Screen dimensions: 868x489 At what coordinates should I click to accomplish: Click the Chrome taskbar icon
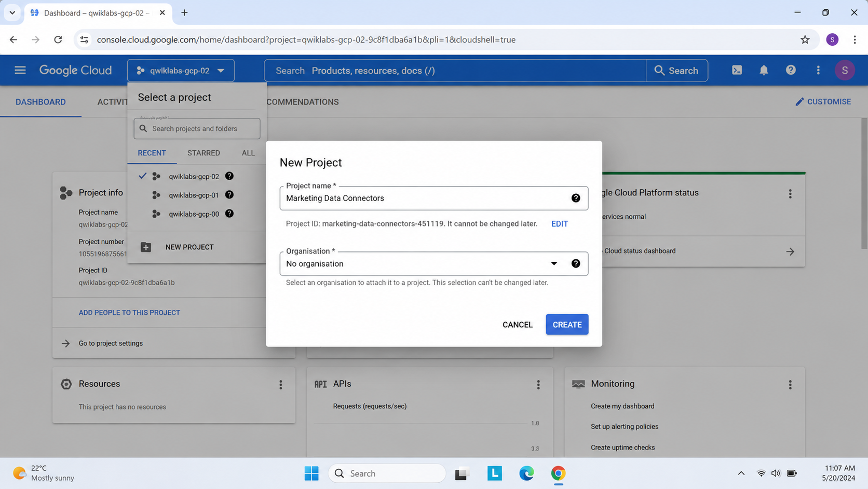tap(558, 473)
